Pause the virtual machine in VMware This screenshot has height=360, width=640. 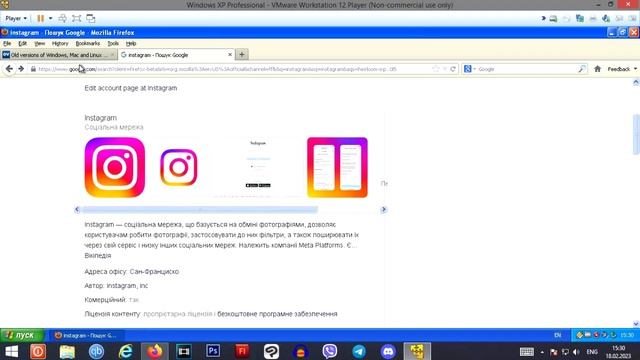point(40,18)
